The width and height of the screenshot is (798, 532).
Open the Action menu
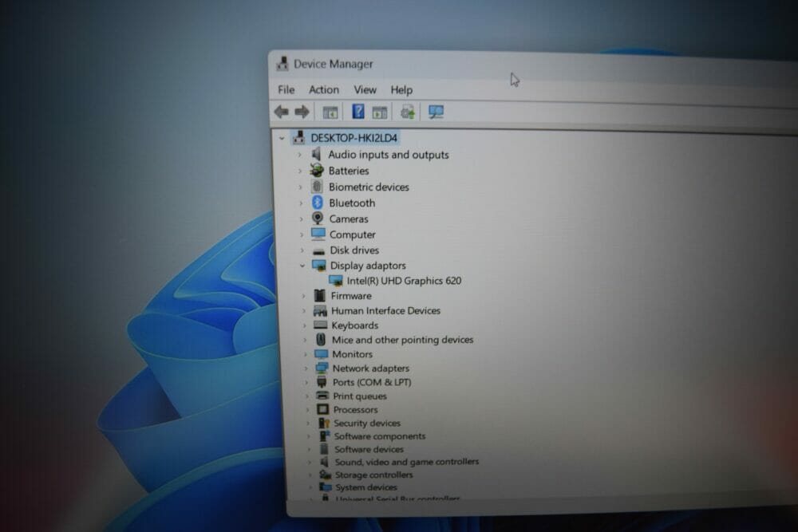point(324,89)
